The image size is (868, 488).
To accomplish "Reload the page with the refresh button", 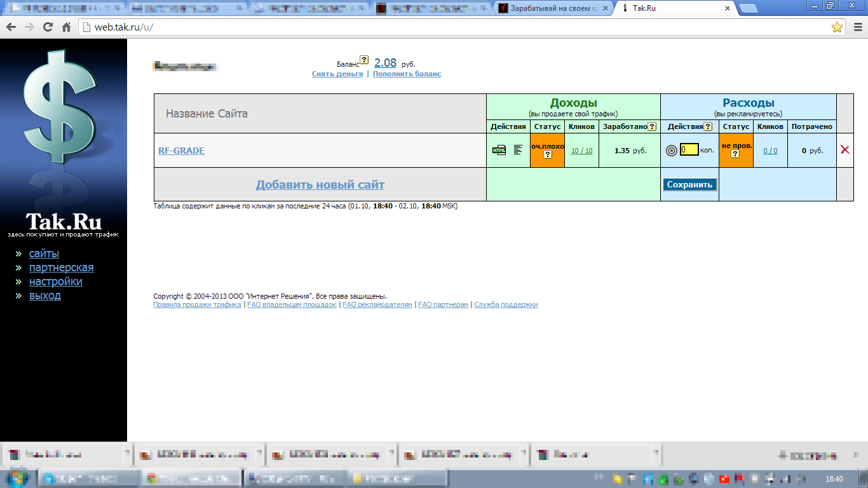I will (48, 27).
